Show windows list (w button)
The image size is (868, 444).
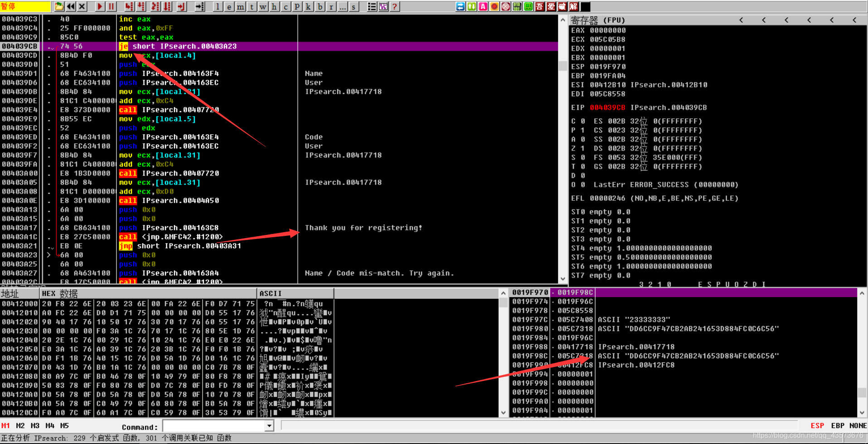click(263, 6)
